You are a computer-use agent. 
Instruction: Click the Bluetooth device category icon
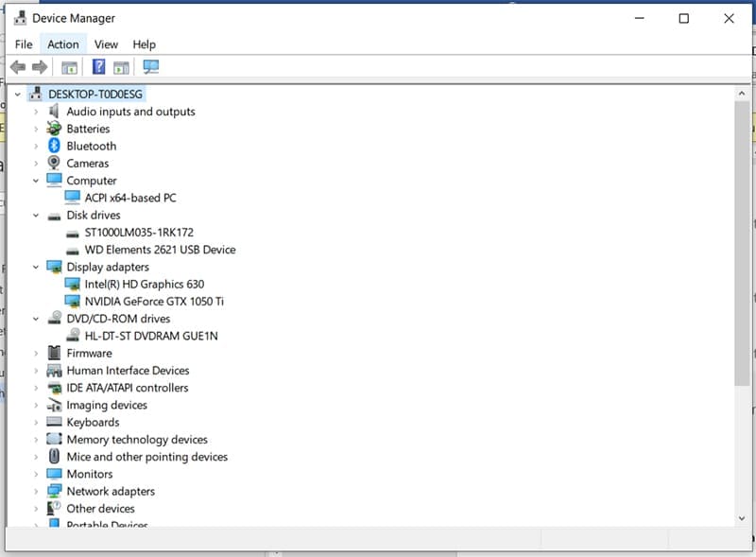point(53,146)
